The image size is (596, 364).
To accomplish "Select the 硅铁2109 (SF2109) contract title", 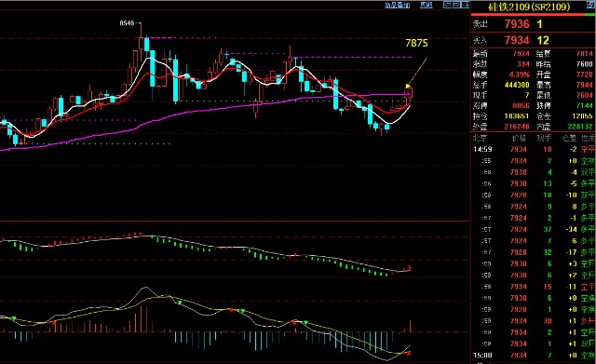I will point(529,7).
